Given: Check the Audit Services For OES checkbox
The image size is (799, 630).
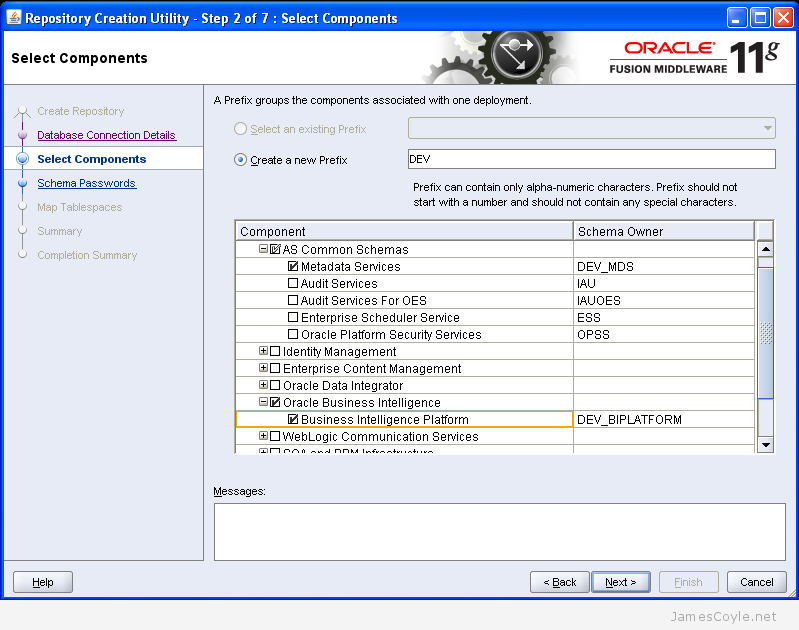Looking at the screenshot, I should pos(293,300).
